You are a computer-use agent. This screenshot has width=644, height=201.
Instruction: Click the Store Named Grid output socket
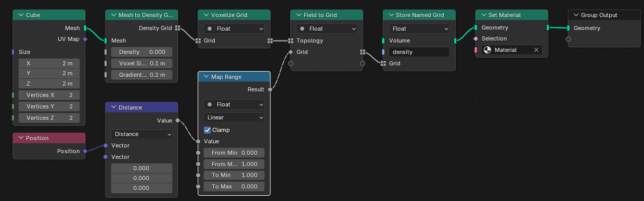click(x=456, y=41)
